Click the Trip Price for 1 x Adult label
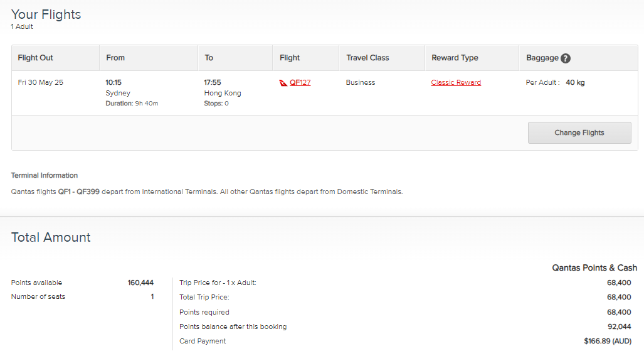 218,283
